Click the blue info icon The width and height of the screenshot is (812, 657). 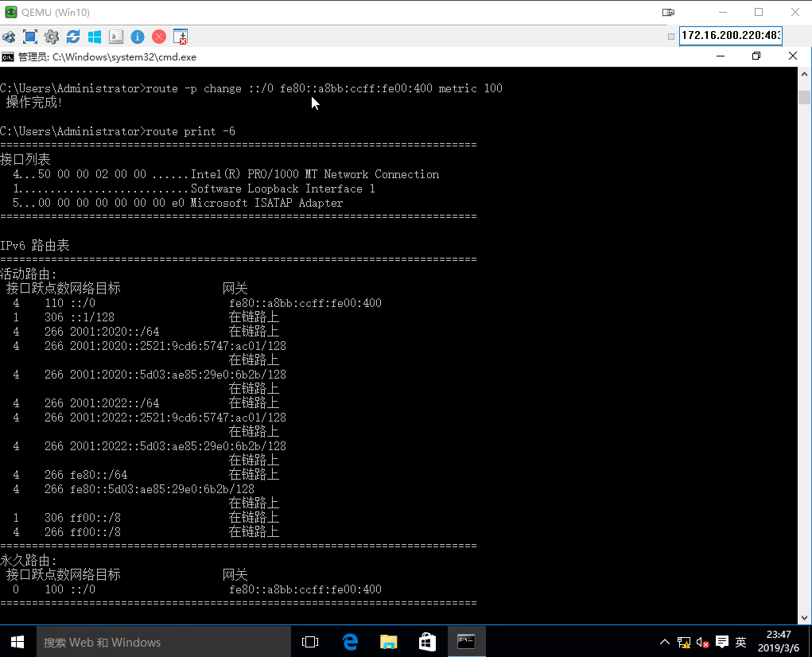click(x=138, y=37)
